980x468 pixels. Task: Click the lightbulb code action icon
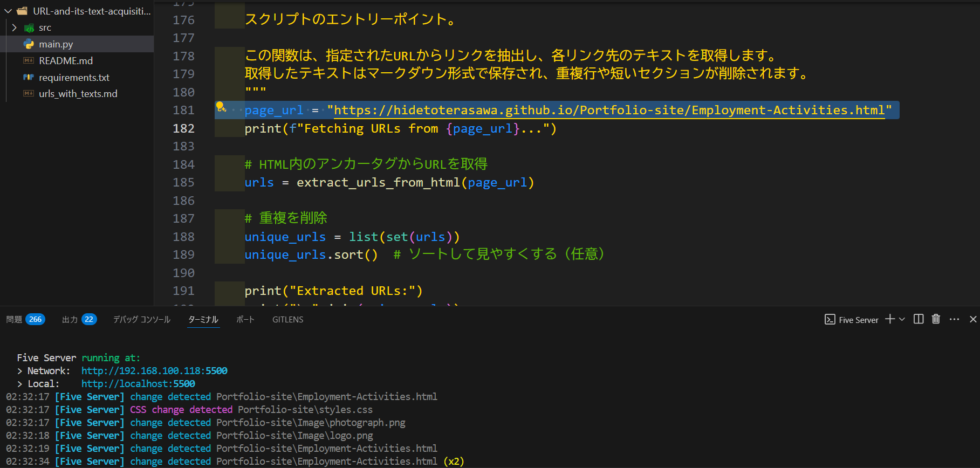221,107
